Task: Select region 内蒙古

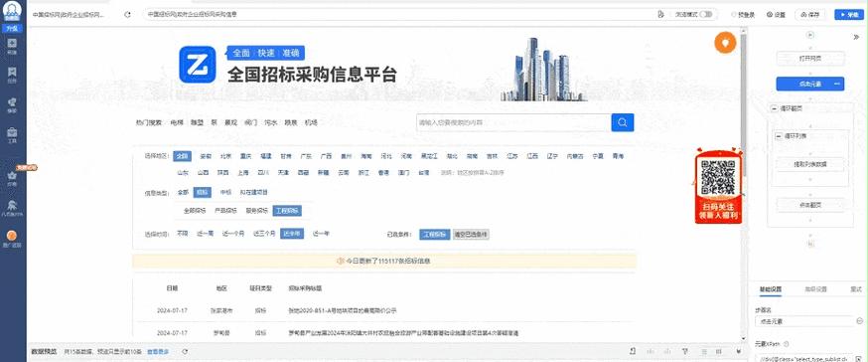Action: (x=575, y=156)
